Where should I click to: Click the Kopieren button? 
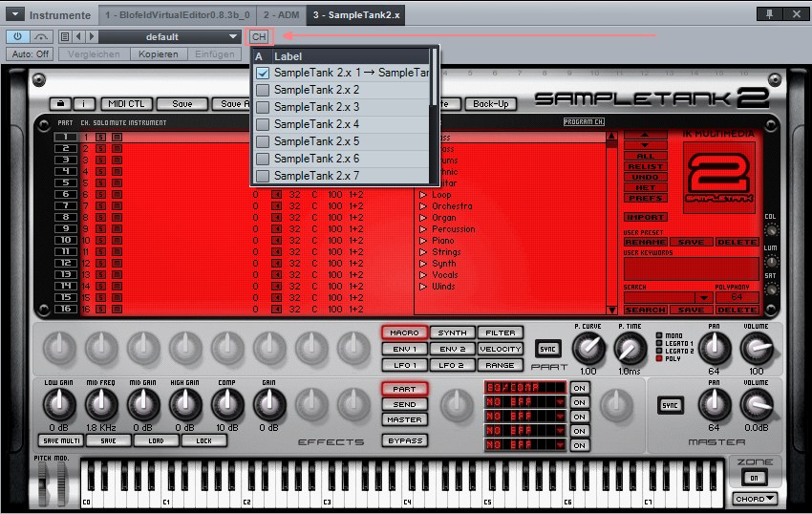pyautogui.click(x=158, y=54)
